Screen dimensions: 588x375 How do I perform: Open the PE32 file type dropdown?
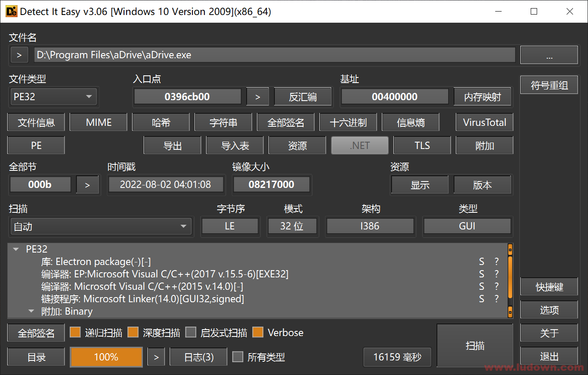pyautogui.click(x=53, y=97)
